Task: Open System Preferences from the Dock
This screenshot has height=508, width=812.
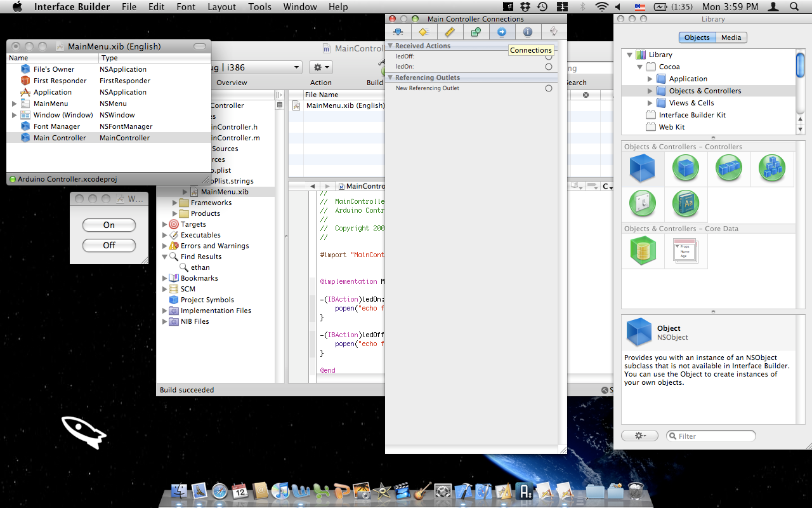Action: click(x=443, y=491)
